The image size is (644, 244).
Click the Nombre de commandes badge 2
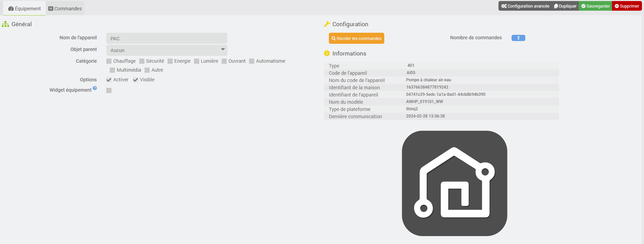518,38
